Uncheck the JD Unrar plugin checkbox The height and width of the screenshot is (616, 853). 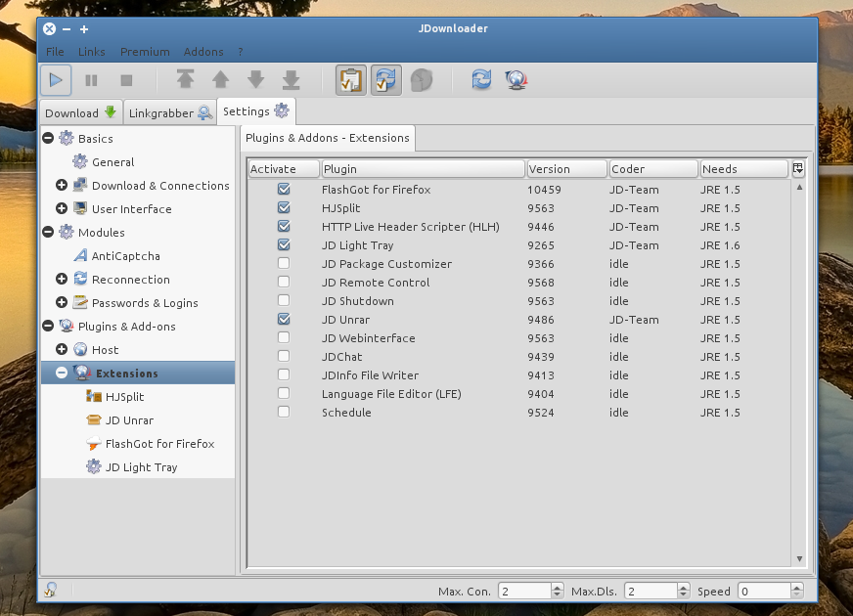pos(284,319)
